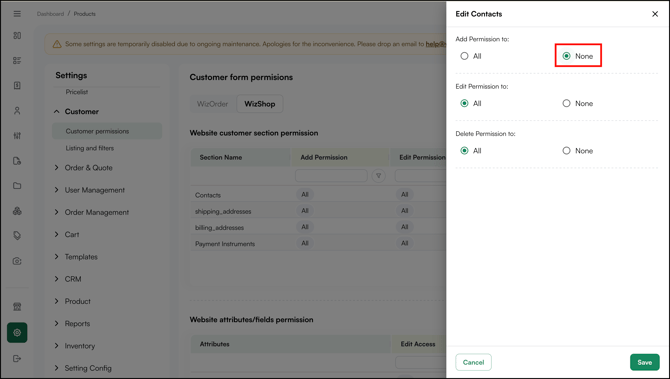Viewport: 670px width, 379px height.
Task: Close the Edit Contacts panel
Action: pyautogui.click(x=655, y=14)
